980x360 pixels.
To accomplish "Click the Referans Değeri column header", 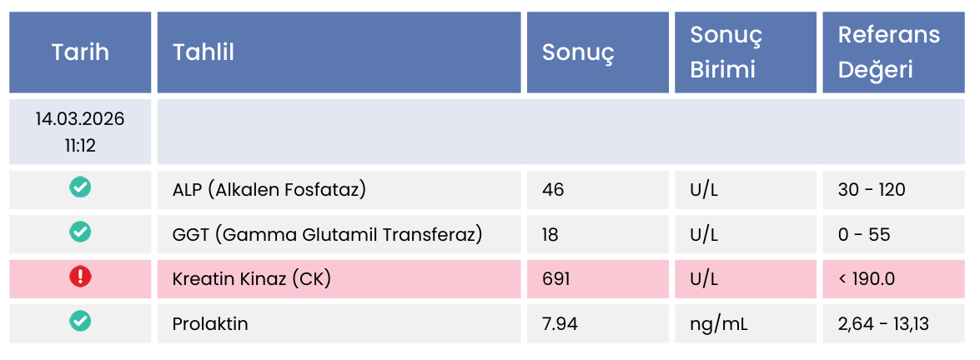I will point(888,52).
